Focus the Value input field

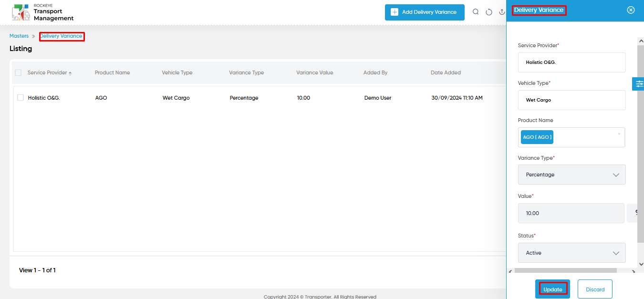tap(571, 213)
